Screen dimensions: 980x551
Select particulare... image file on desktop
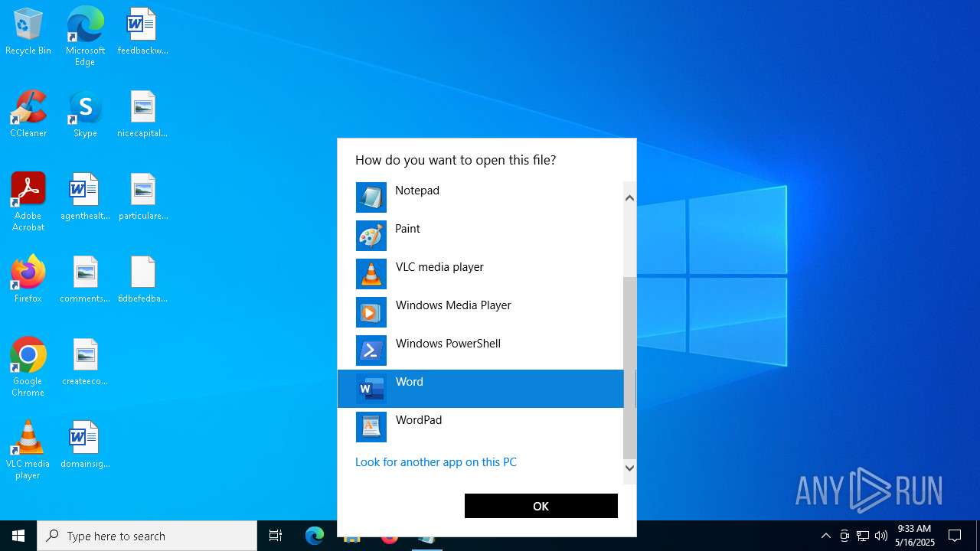142,197
